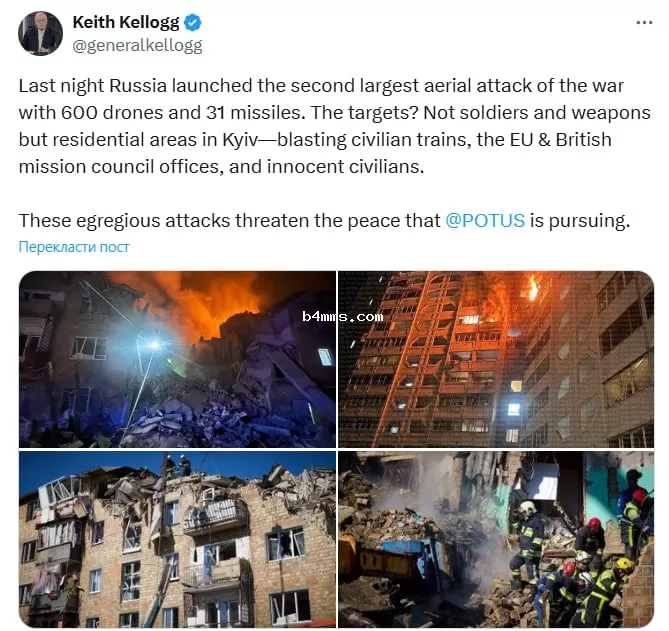Open the @generalkellogg handle link

137,45
